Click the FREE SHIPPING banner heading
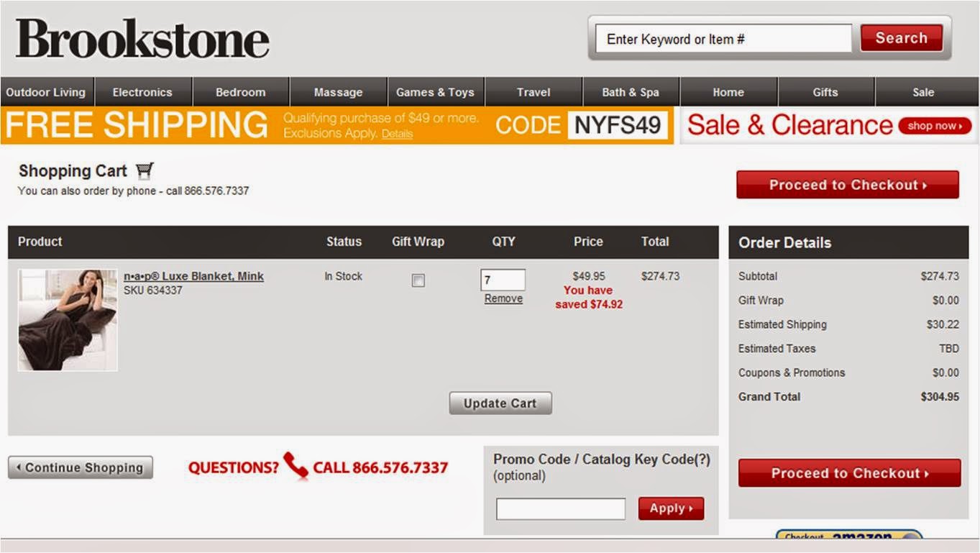980x553 pixels. (136, 125)
